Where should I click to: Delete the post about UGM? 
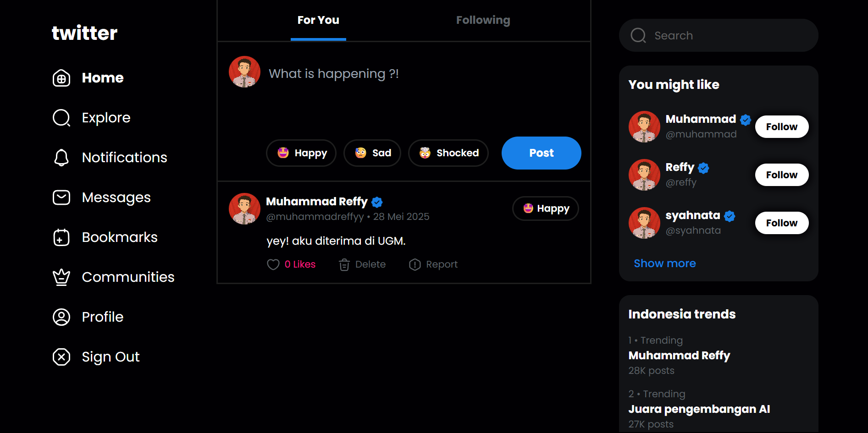coord(362,264)
